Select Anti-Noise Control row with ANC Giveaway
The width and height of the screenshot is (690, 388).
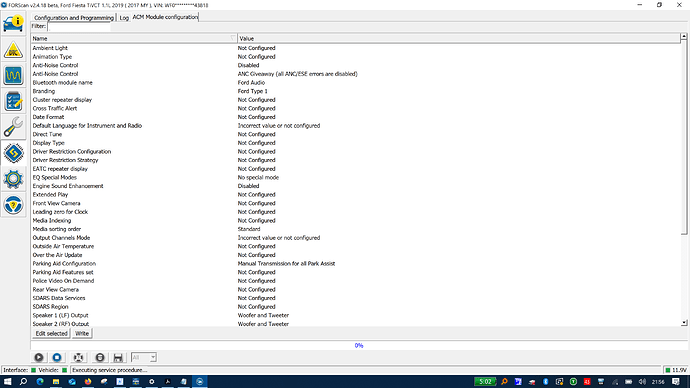coord(356,74)
